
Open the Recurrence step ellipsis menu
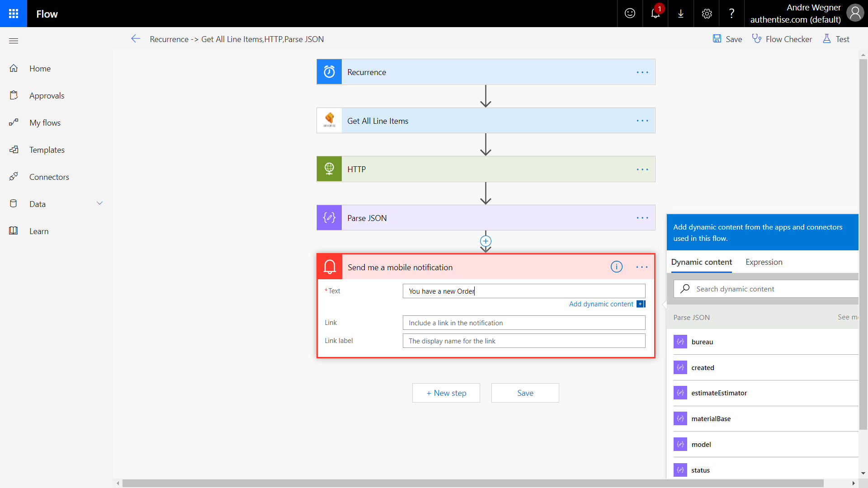[x=642, y=72]
